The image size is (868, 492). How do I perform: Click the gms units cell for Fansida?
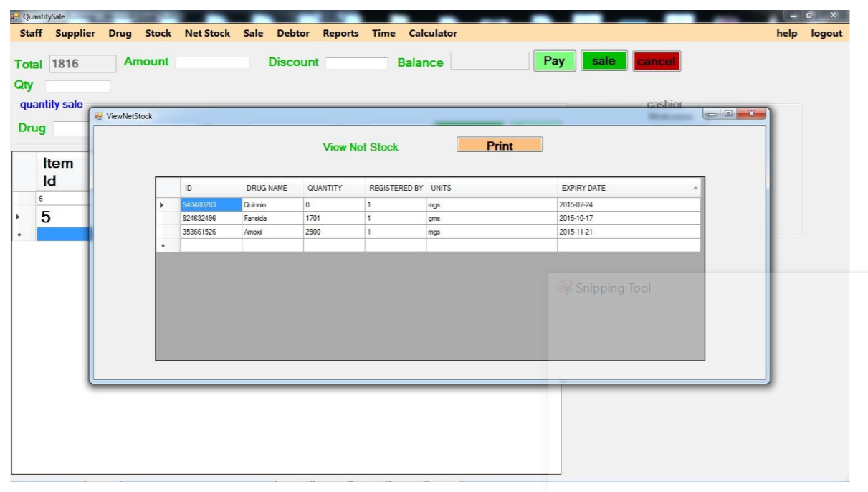tap(492, 218)
